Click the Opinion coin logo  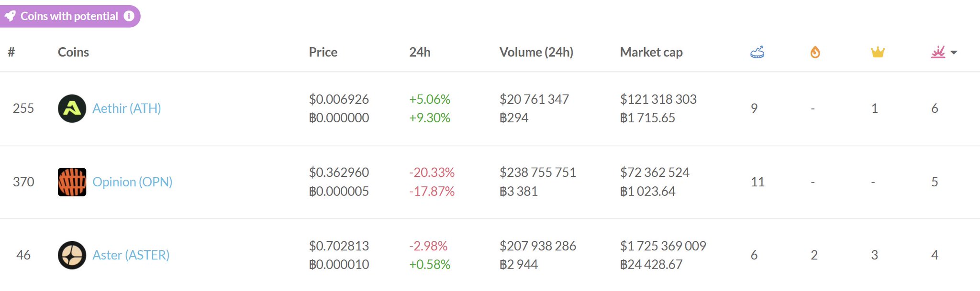tap(72, 182)
